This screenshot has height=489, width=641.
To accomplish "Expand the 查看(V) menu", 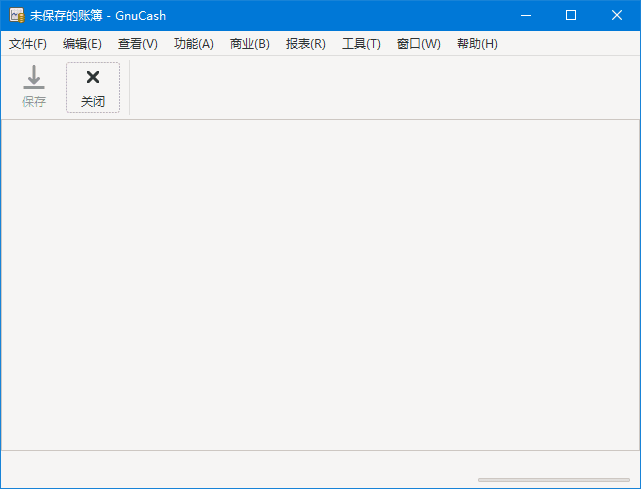I will point(138,44).
